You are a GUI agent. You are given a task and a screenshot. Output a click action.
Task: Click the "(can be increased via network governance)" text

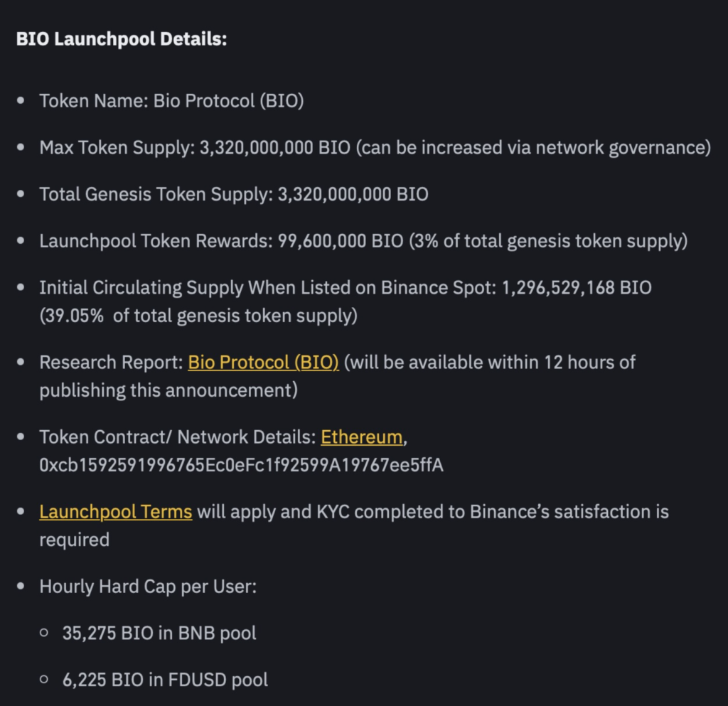[533, 148]
